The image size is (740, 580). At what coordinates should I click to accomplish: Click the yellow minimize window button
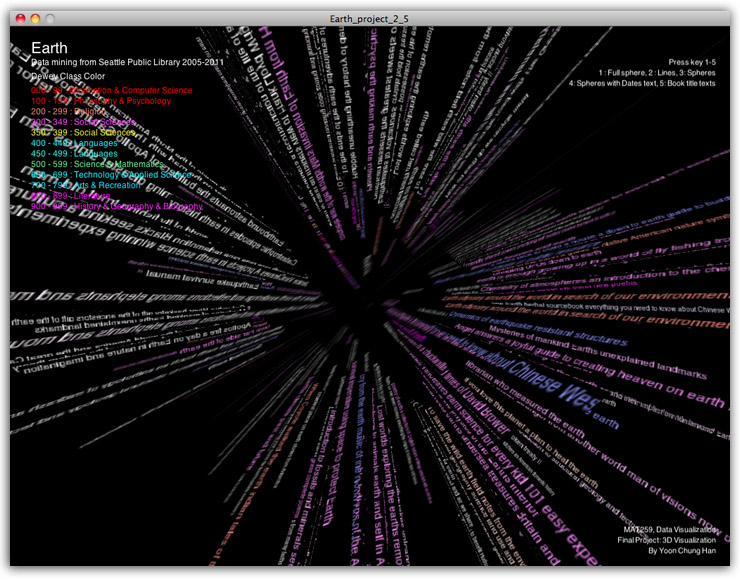click(x=35, y=18)
